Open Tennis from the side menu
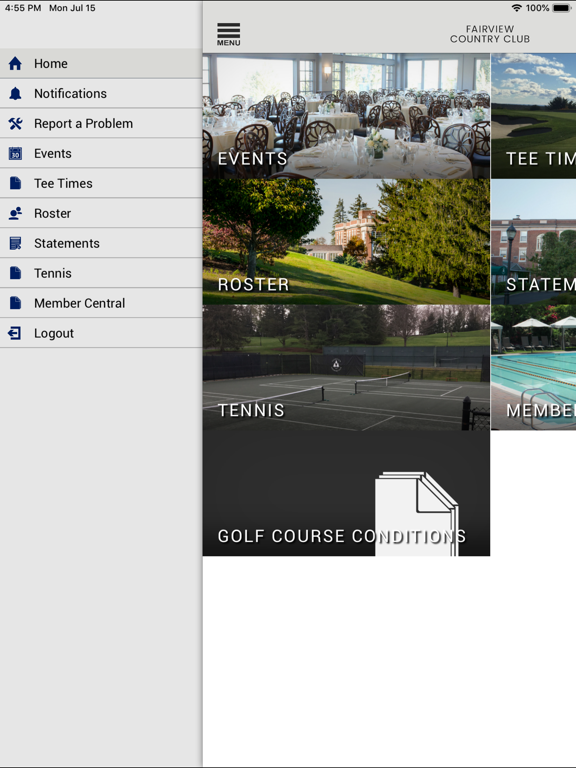The image size is (576, 768). 101,273
